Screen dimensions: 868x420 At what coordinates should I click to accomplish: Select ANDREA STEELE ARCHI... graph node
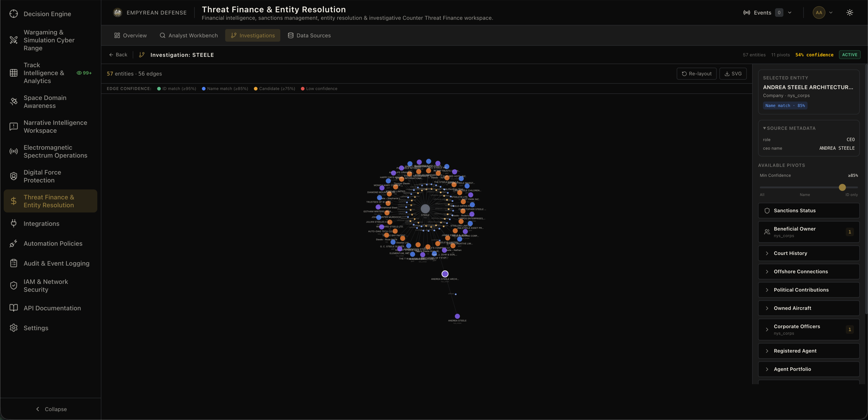[x=445, y=274]
